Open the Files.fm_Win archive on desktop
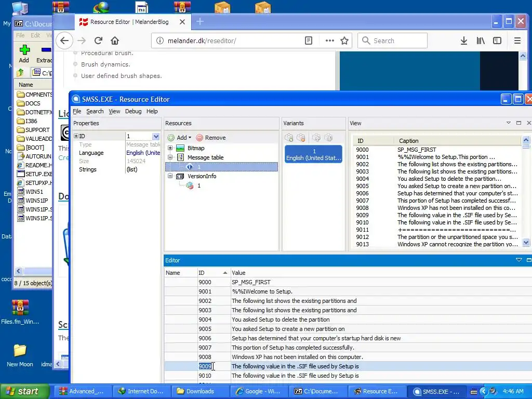This screenshot has width=532, height=399. pyautogui.click(x=20, y=312)
